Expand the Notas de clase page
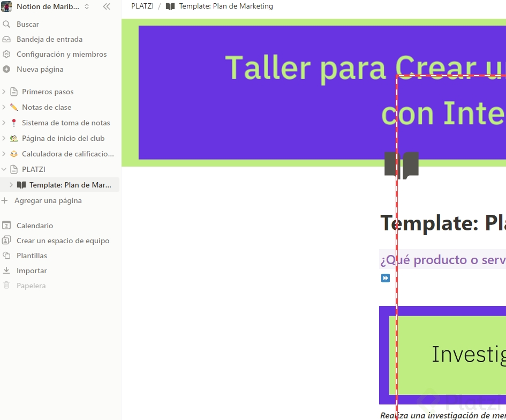 click(x=4, y=107)
